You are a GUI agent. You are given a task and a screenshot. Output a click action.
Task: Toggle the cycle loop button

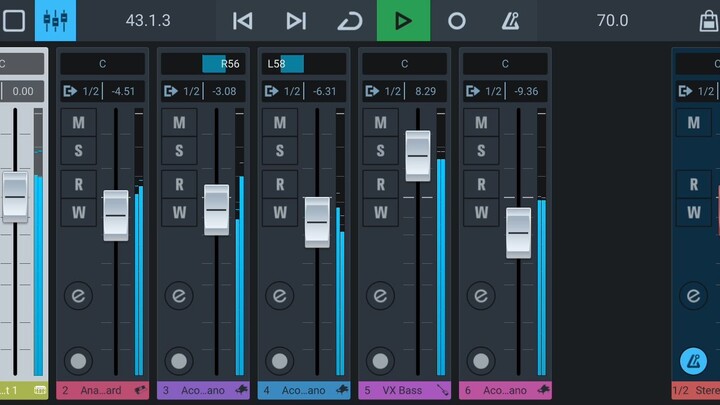coord(350,21)
